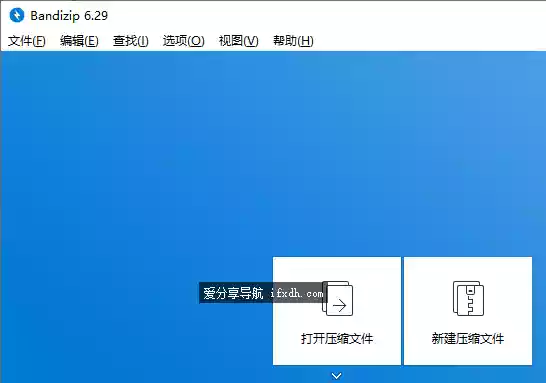546x383 pixels.
Task: Open the 查找(I) menu
Action: [131, 41]
